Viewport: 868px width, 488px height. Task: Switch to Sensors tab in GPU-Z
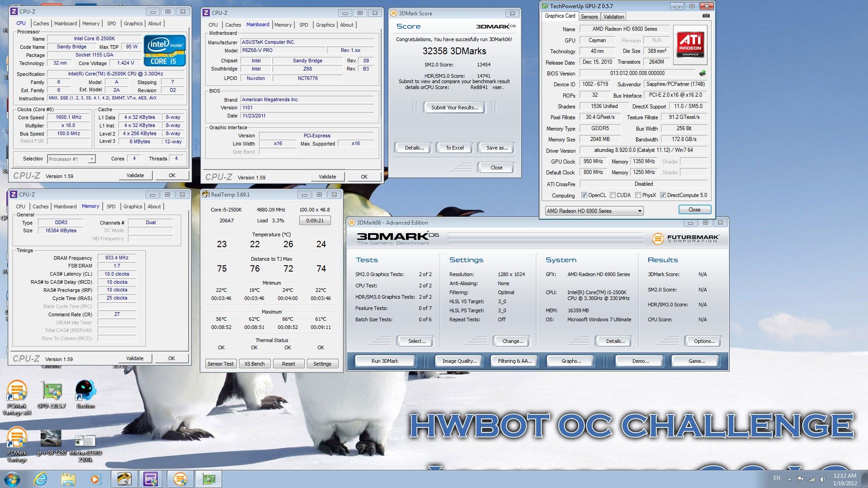click(589, 17)
